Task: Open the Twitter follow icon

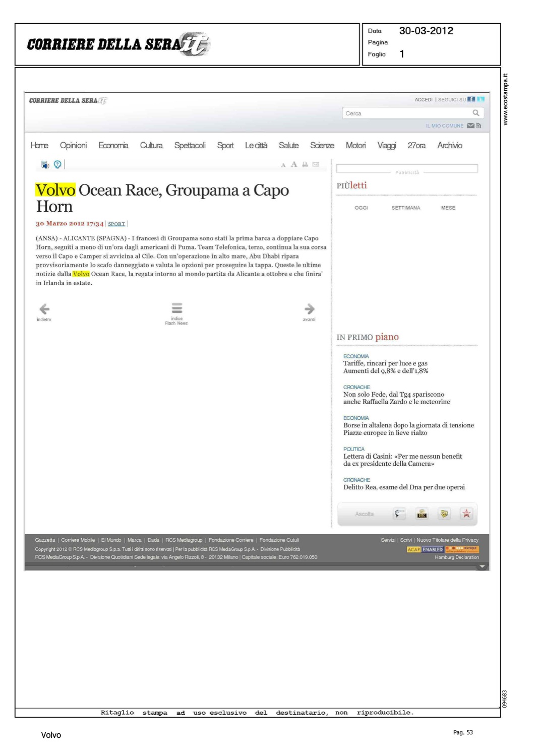Action: (481, 99)
